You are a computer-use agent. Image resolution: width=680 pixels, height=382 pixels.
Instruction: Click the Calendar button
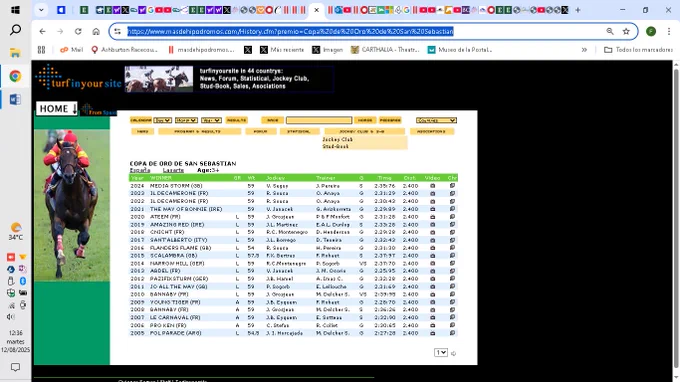click(141, 120)
